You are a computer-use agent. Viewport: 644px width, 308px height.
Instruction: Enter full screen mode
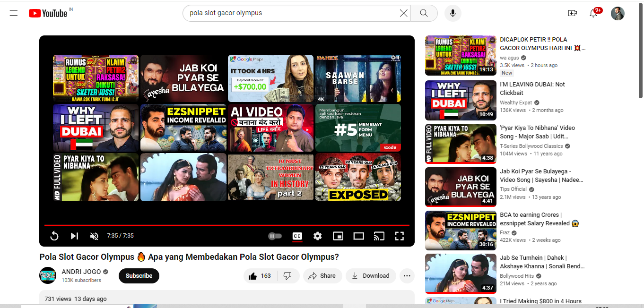399,236
